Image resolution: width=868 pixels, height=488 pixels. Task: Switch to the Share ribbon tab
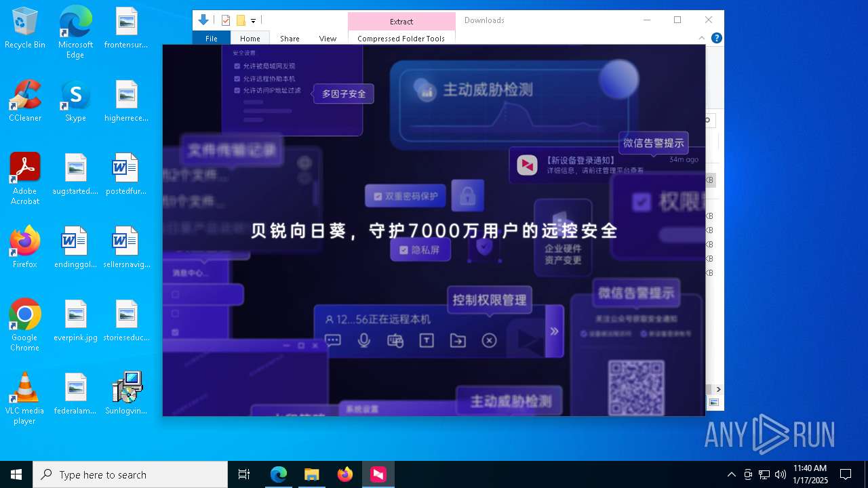pos(290,39)
